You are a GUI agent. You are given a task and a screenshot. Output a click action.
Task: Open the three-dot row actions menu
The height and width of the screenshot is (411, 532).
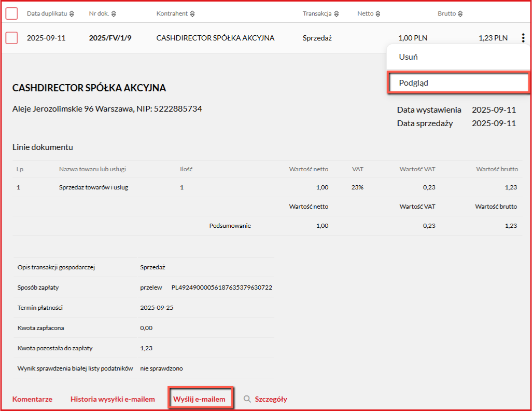[523, 38]
